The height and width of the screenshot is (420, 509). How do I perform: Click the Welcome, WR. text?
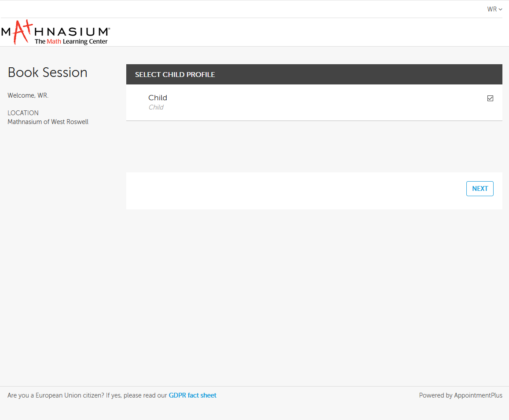28,95
